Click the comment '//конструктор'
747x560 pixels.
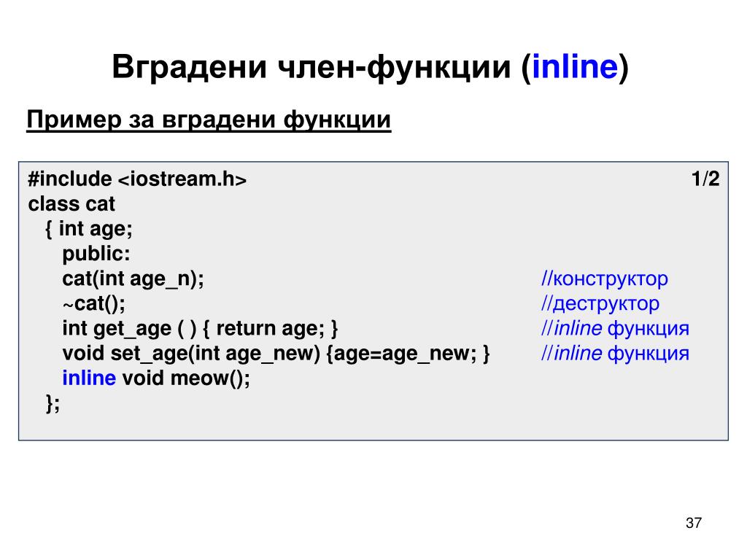[605, 279]
